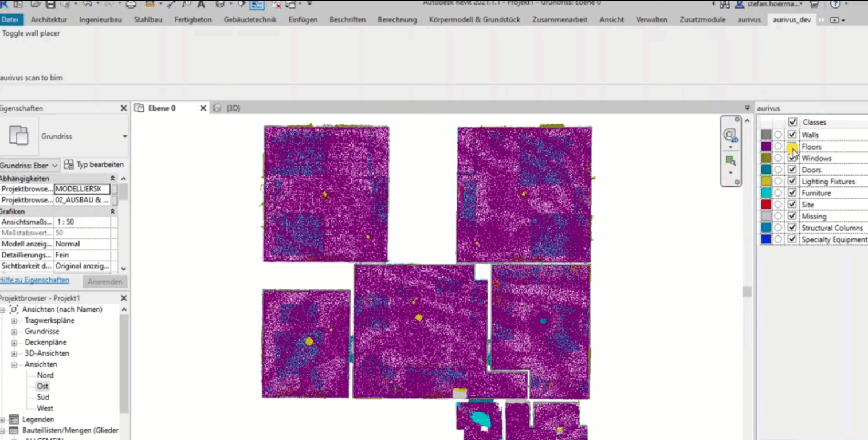This screenshot has height=440, width=868.
Task: Open the aurivus ribbon tab
Action: (749, 19)
